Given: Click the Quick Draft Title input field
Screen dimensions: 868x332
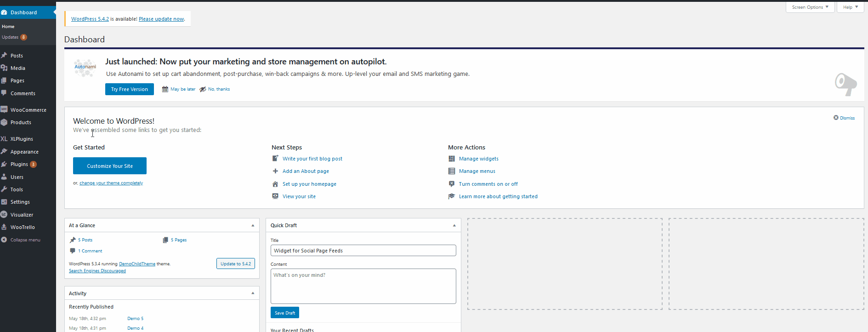Looking at the screenshot, I should click(363, 251).
